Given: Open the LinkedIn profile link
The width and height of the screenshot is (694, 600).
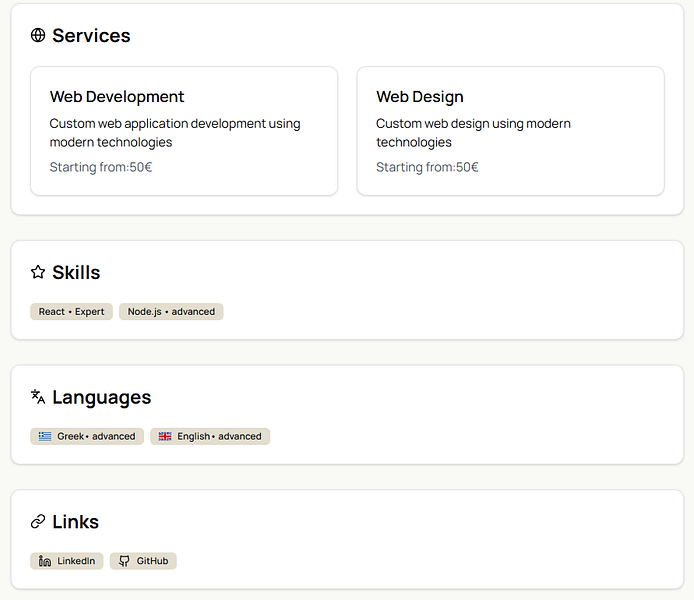Looking at the screenshot, I should click(x=67, y=561).
